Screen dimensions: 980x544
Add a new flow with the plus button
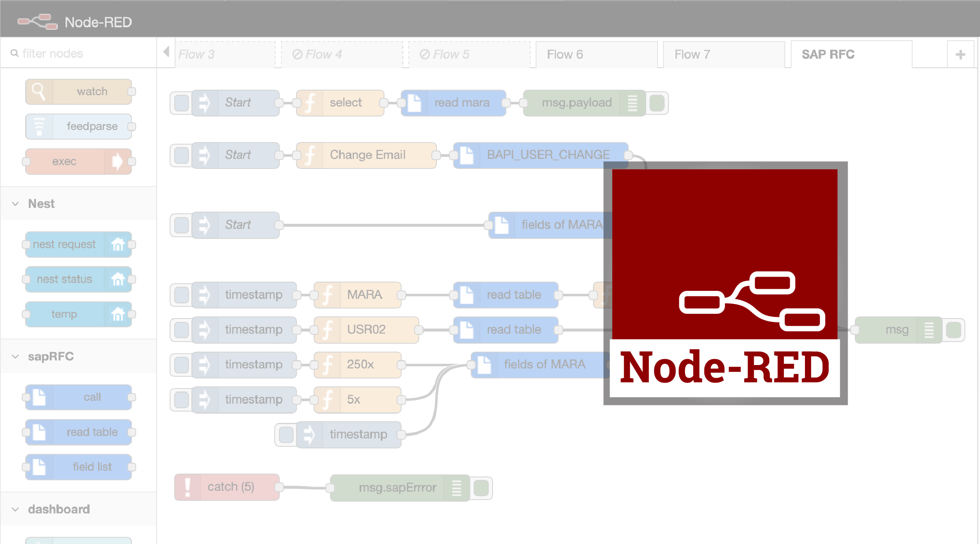pyautogui.click(x=960, y=54)
